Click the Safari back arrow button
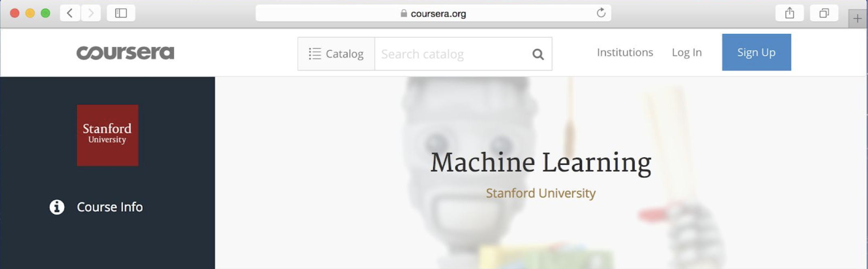This screenshot has height=269, width=868. click(x=70, y=13)
